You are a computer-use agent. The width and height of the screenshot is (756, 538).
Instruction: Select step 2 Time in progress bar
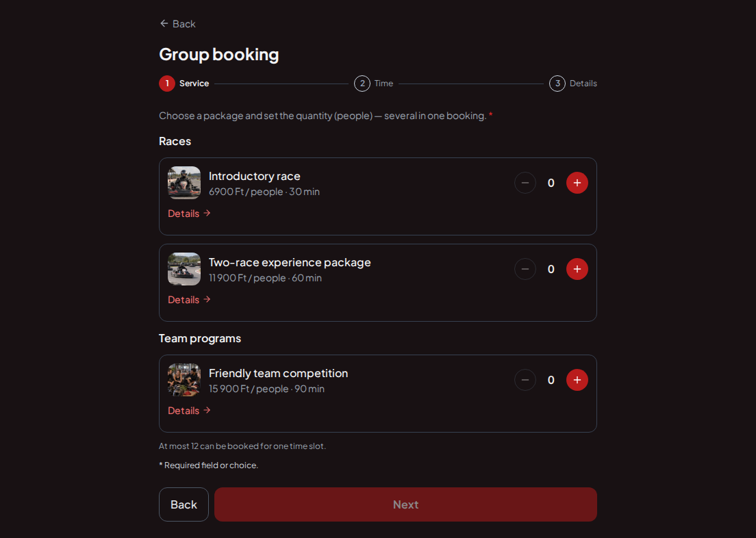374,84
